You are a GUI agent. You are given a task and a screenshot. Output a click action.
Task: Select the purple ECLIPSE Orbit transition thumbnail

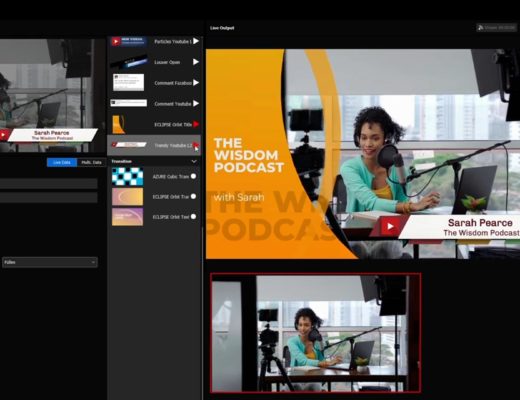tap(128, 217)
